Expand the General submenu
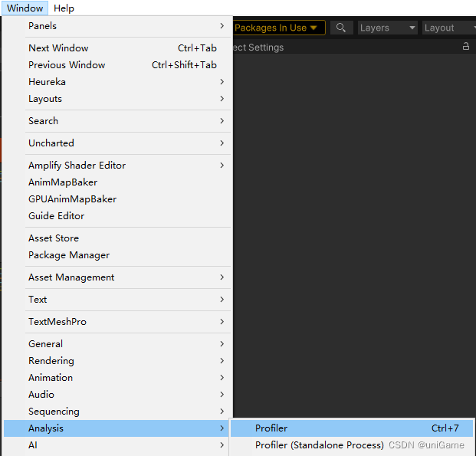 117,344
